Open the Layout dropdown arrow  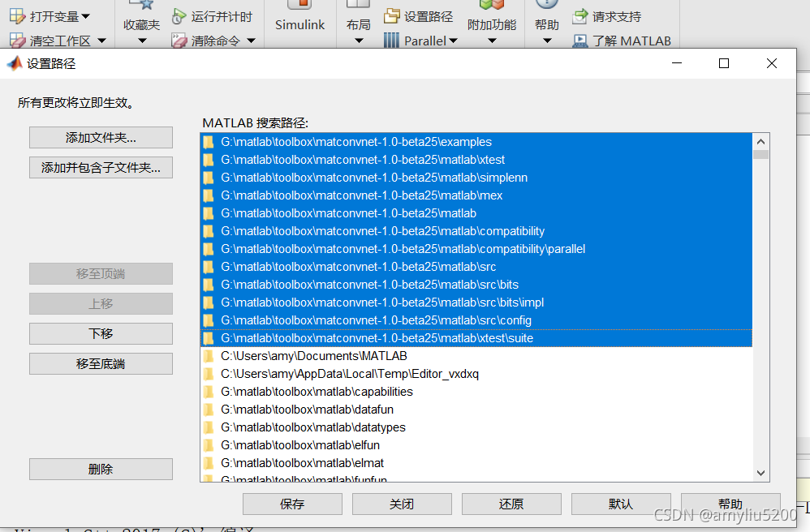click(x=359, y=41)
